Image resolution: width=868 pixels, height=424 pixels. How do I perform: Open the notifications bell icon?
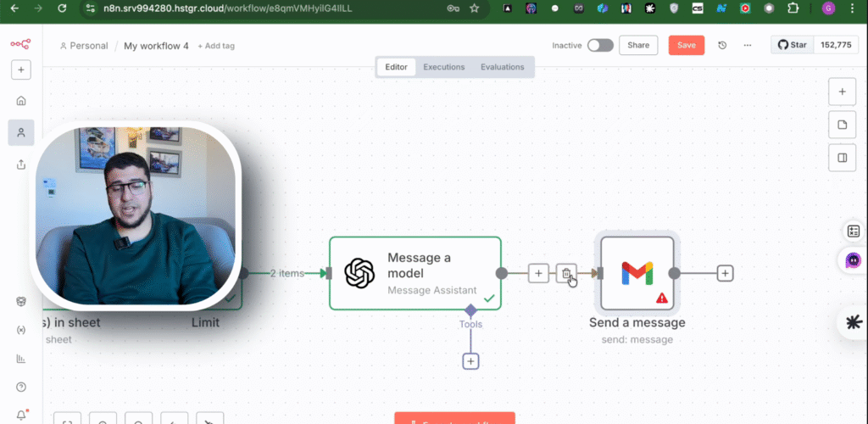[21, 415]
